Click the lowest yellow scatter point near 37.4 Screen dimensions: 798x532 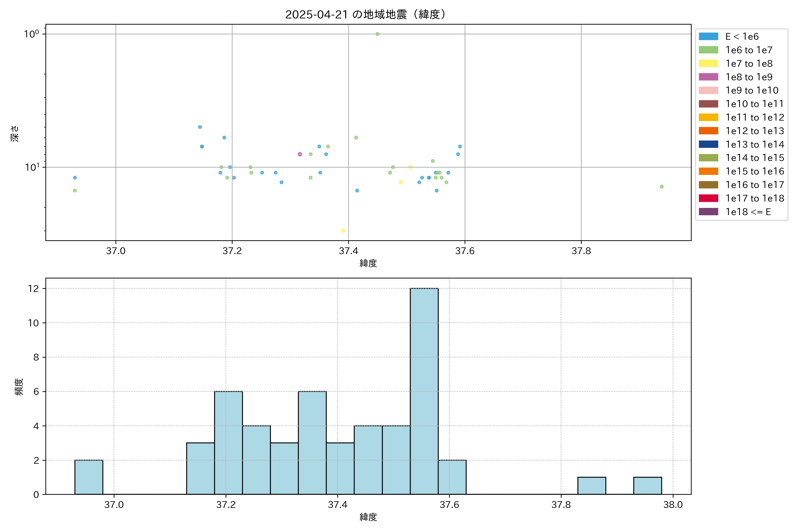click(343, 231)
